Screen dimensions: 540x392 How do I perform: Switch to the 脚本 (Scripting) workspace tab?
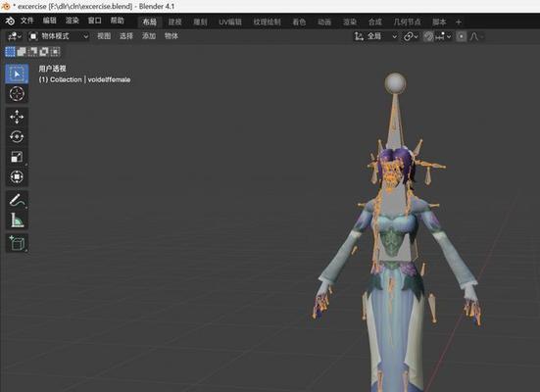click(x=439, y=22)
